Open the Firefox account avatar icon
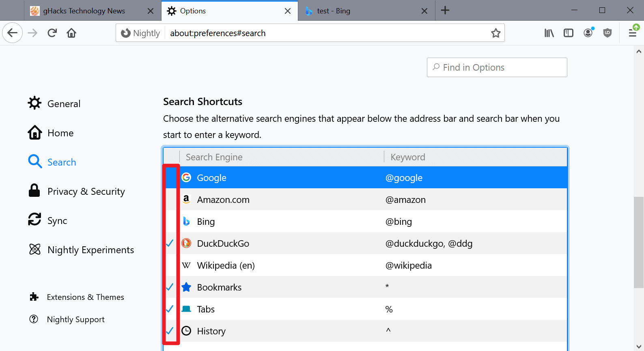 point(588,33)
